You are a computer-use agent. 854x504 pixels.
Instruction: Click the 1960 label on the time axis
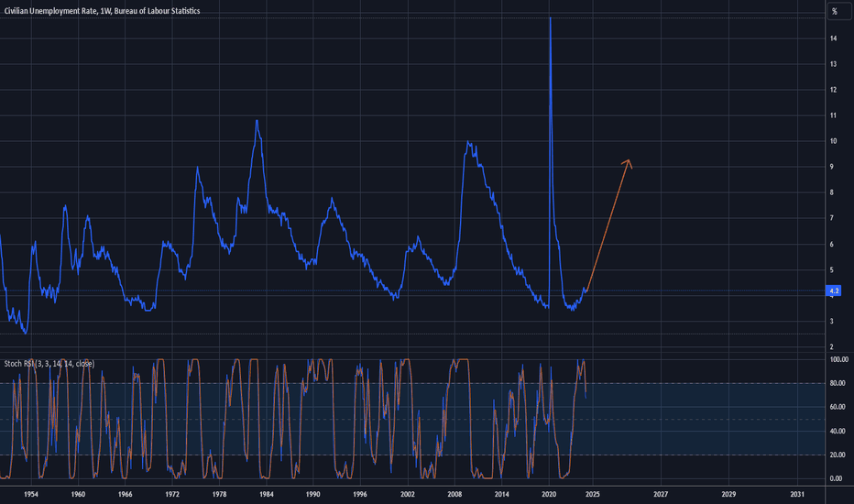pyautogui.click(x=78, y=494)
